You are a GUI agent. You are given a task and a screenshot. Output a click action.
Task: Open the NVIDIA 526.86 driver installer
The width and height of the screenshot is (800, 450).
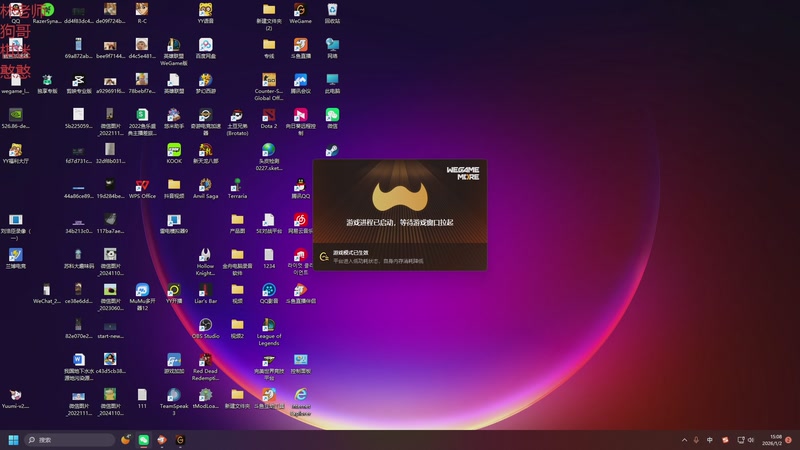pyautogui.click(x=15, y=118)
